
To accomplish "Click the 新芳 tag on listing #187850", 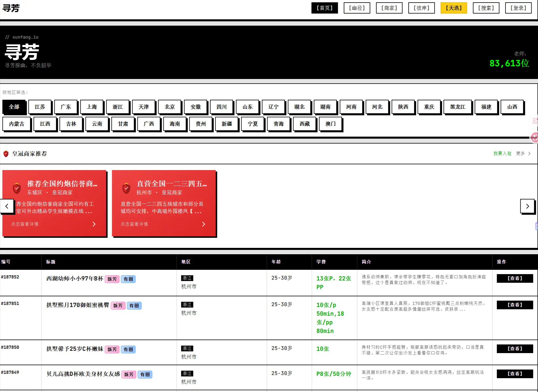I will tap(112, 349).
